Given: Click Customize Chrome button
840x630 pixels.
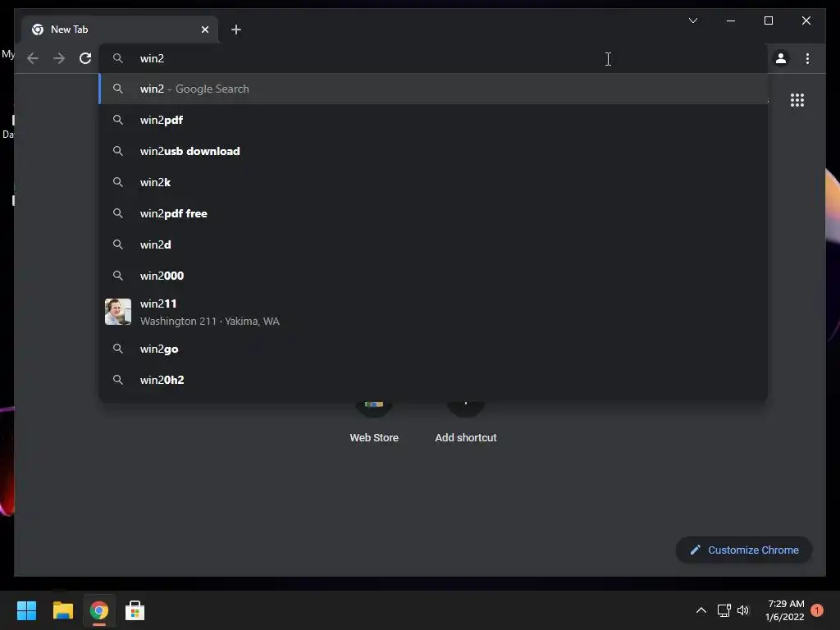Looking at the screenshot, I should [744, 550].
